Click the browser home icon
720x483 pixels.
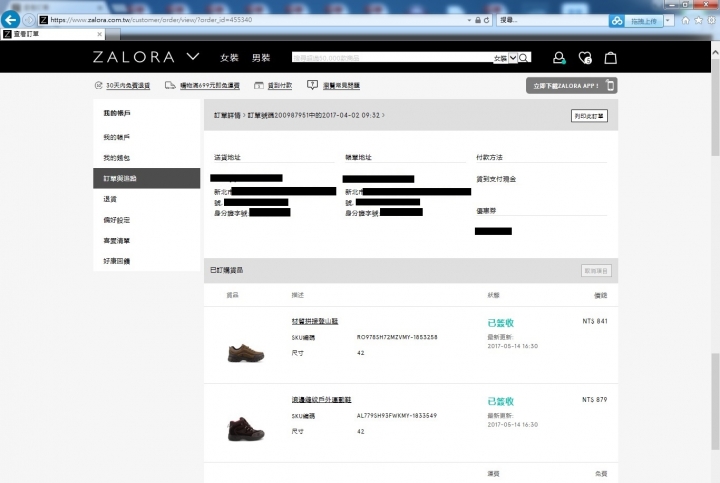685,20
